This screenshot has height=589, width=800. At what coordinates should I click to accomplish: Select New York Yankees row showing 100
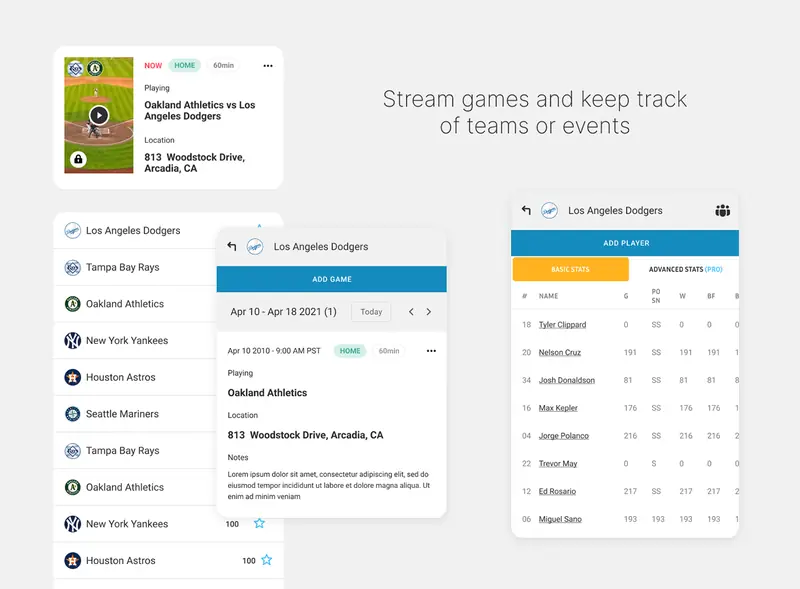coord(168,524)
